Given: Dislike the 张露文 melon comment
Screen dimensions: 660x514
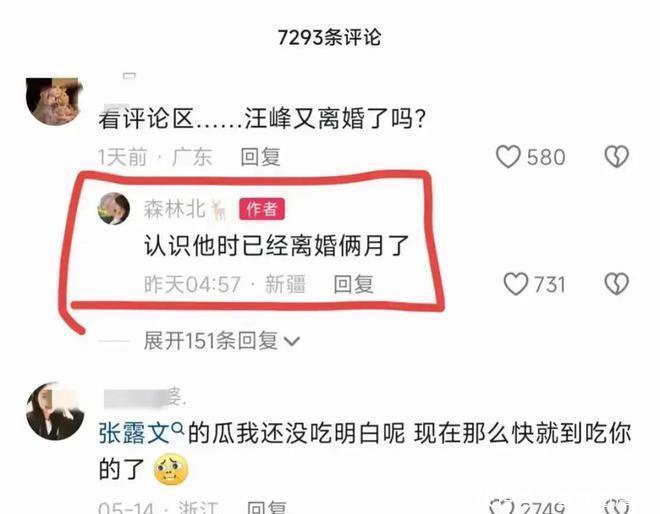Looking at the screenshot, I should (616, 506).
